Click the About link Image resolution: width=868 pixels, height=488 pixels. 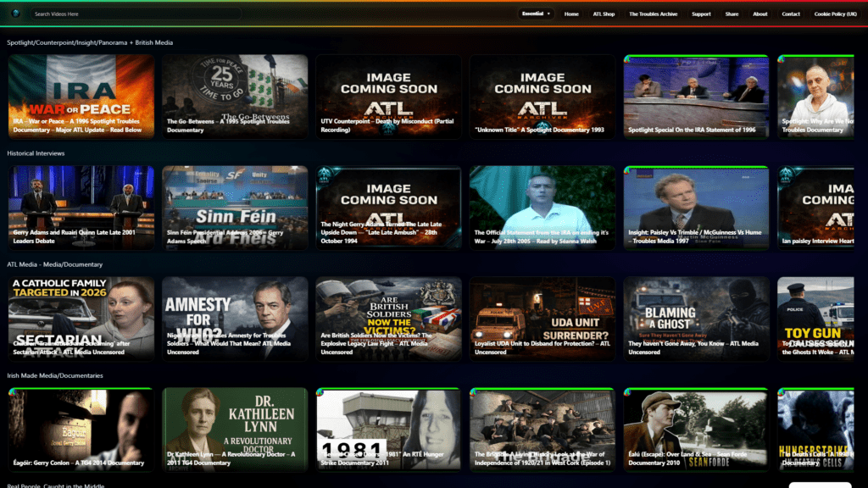coord(760,14)
